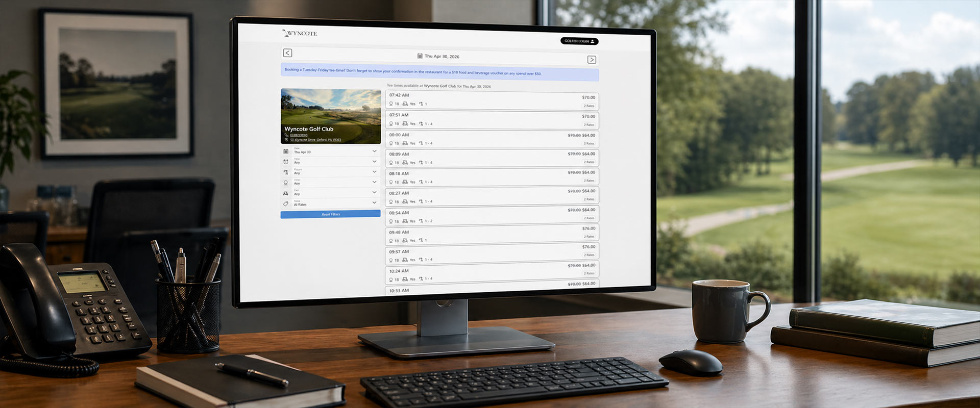Click the cart icon in the 08:09 AM row

(405, 163)
